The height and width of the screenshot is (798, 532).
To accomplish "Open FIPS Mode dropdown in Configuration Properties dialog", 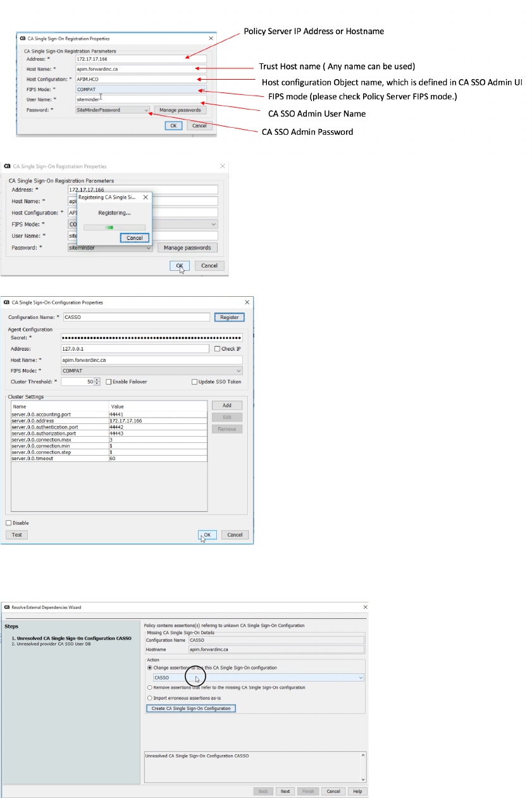I will pos(152,370).
